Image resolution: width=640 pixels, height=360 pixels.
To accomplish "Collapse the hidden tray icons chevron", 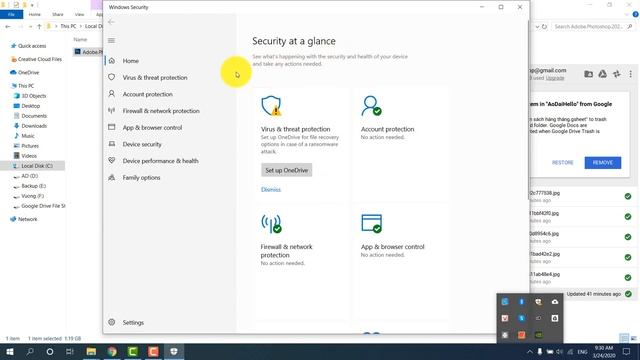I will (529, 352).
